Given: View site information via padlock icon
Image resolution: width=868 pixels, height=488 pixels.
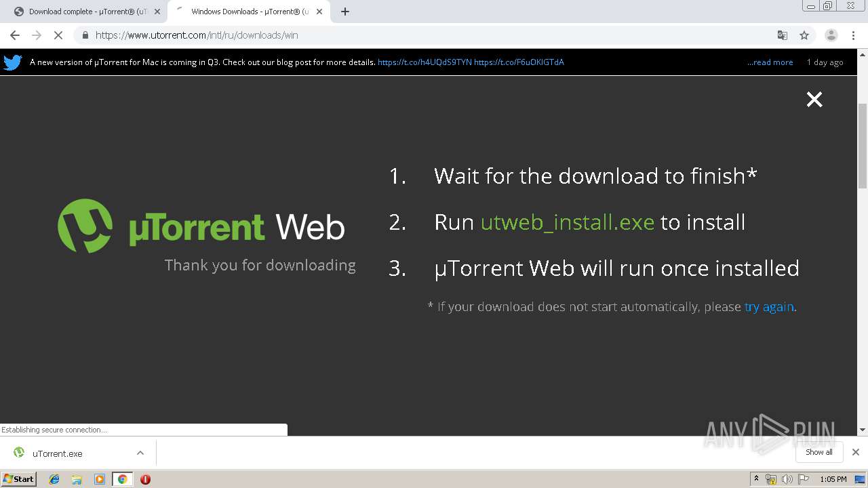Looking at the screenshot, I should click(x=85, y=35).
